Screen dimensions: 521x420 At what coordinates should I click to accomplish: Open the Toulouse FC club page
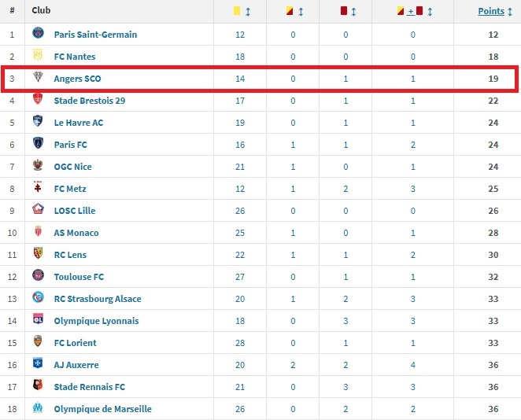79,277
